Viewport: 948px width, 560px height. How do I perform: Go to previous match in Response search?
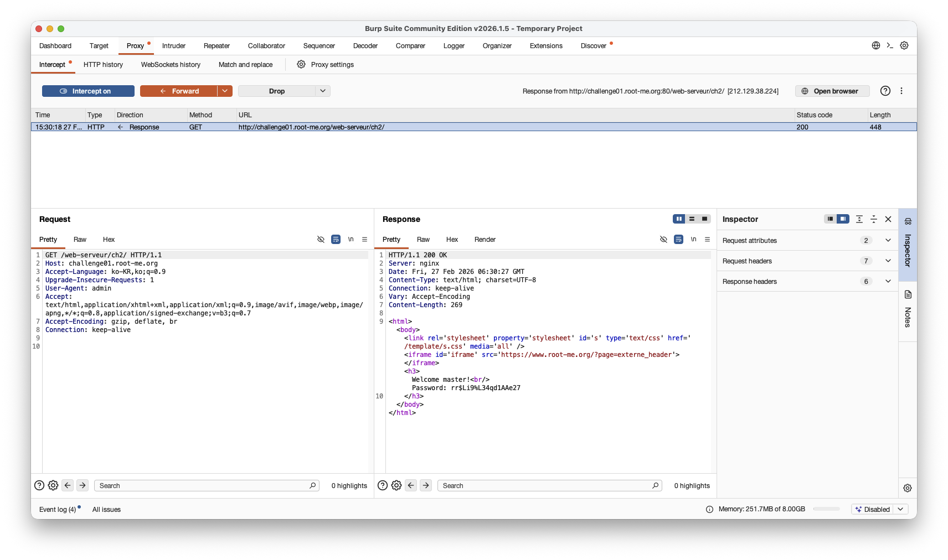tap(411, 485)
